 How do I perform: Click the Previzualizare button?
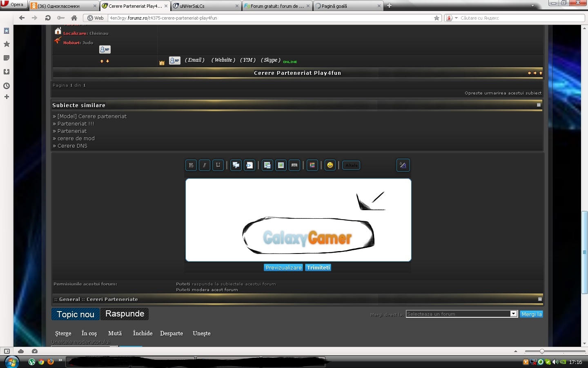pos(283,268)
